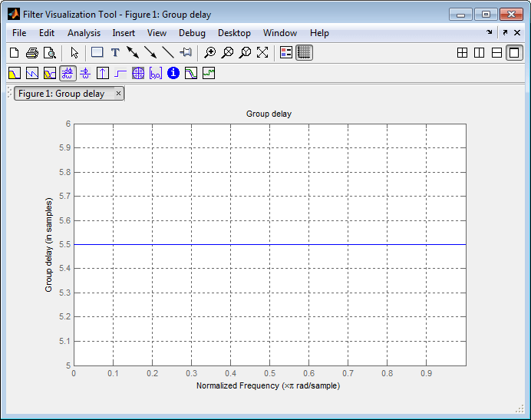Viewport: 531px width, 420px height.
Task: Open the Debug menu
Action: [192, 33]
